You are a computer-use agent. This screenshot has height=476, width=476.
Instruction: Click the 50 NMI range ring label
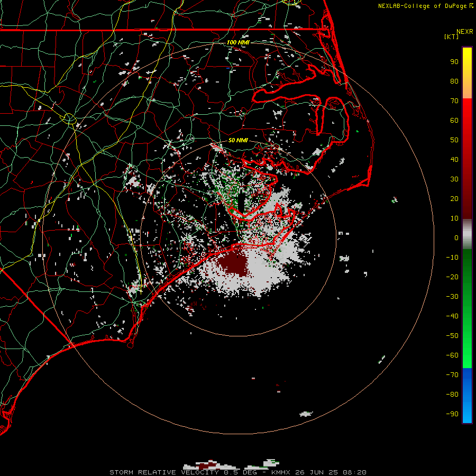(238, 140)
